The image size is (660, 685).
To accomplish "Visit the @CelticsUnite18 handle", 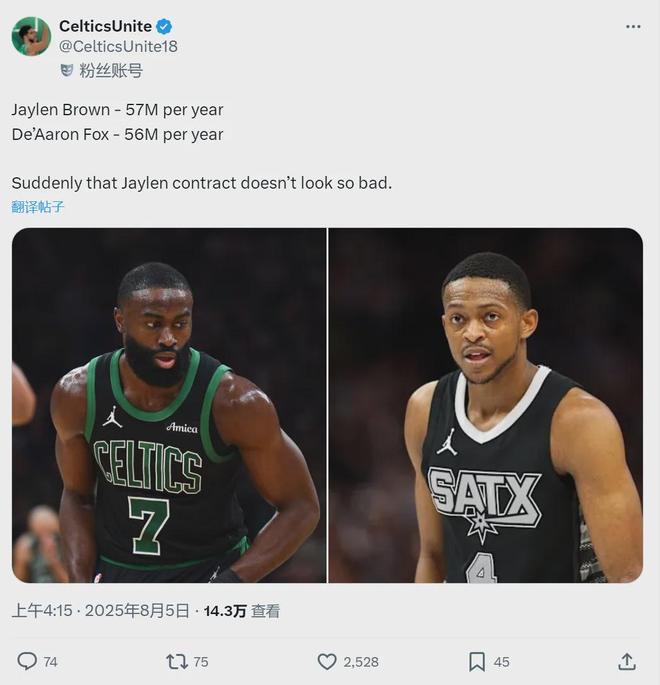I will [x=118, y=46].
